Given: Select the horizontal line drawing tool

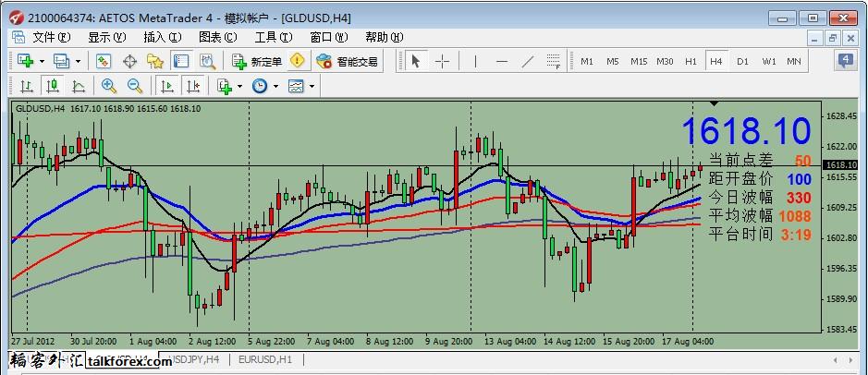Looking at the screenshot, I should (502, 62).
